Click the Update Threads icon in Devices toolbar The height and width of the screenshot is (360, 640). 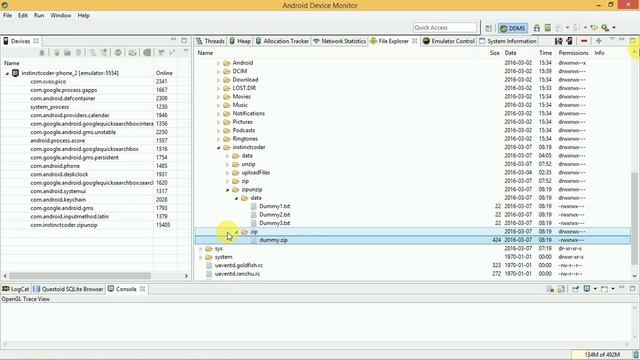tap(92, 53)
